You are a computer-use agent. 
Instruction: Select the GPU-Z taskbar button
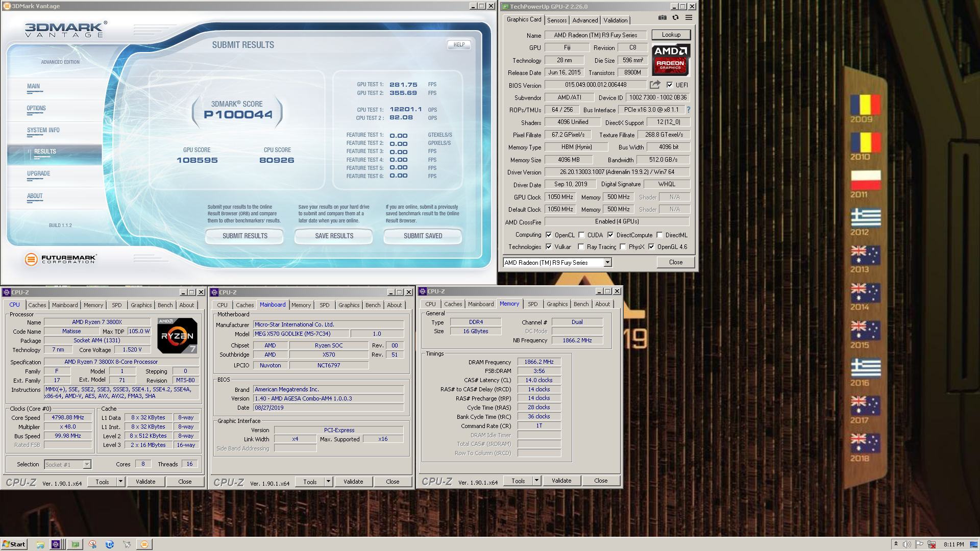pyautogui.click(x=76, y=544)
